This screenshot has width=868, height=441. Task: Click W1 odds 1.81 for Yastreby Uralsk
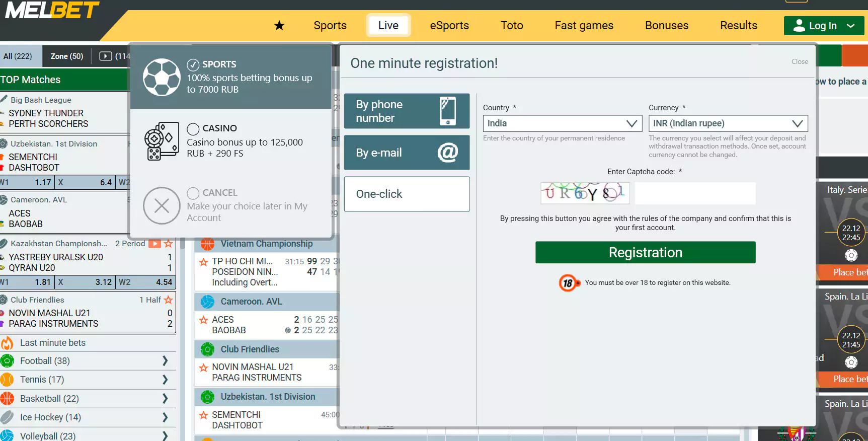[x=27, y=282]
